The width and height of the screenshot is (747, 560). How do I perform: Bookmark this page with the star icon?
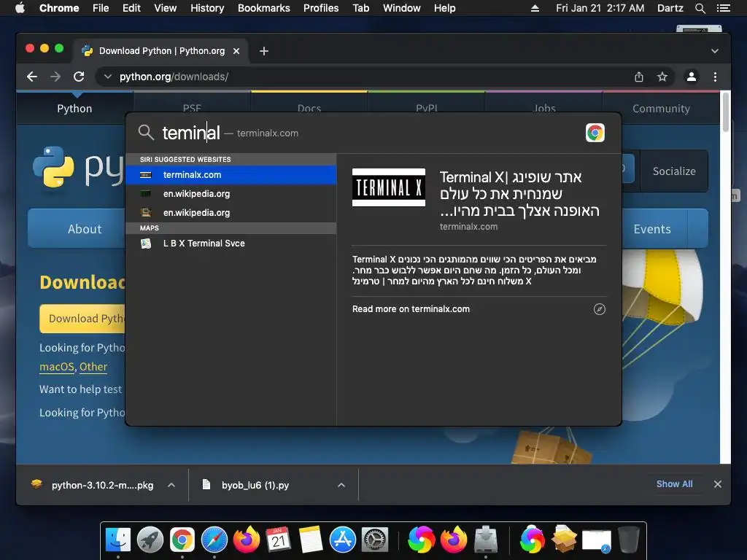click(x=662, y=77)
